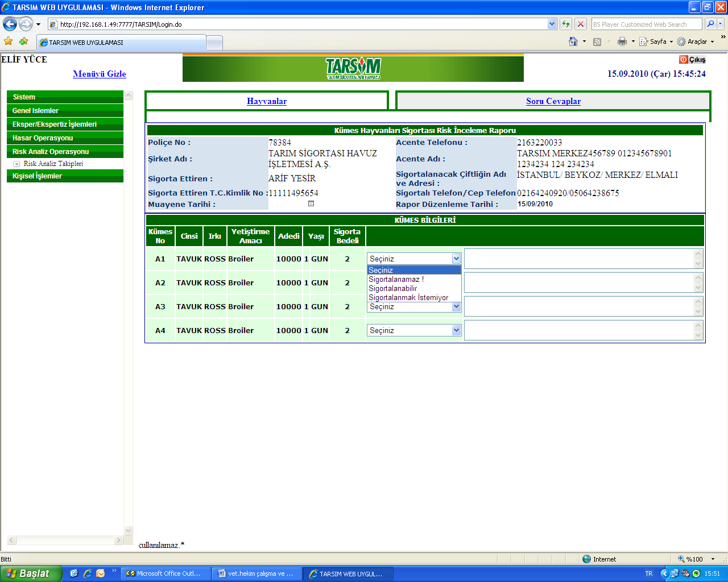Click the A3 row Adedi value 10000

coord(288,306)
